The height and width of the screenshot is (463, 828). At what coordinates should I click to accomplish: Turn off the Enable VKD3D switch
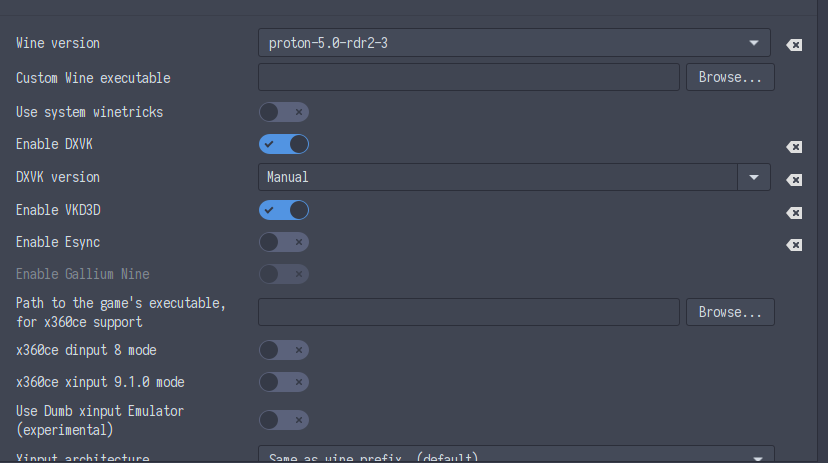point(284,210)
